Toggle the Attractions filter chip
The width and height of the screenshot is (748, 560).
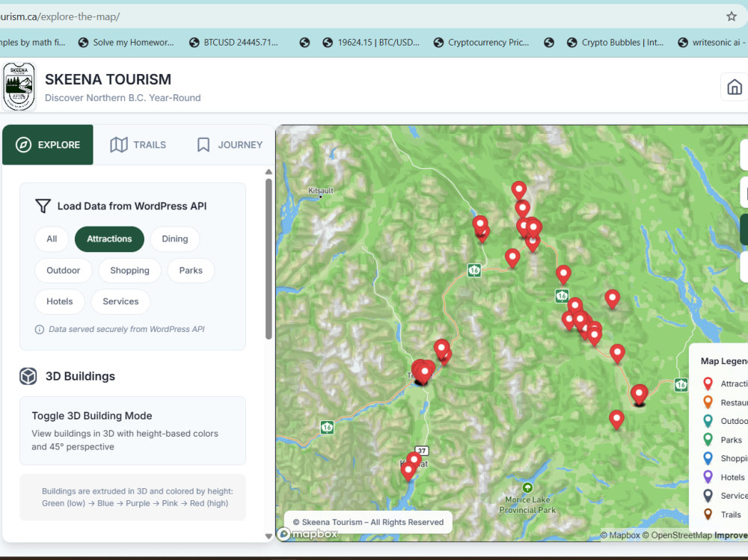click(x=109, y=239)
